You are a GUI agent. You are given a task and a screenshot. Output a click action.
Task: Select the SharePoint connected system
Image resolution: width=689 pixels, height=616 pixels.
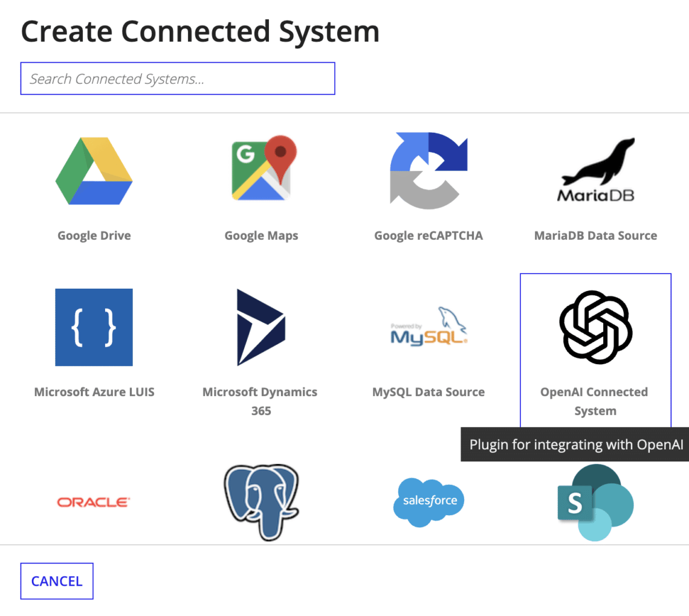coord(595,501)
